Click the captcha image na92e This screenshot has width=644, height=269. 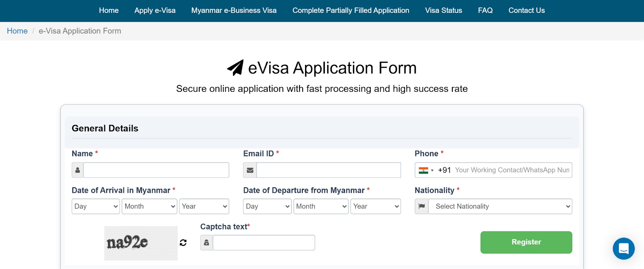tap(140, 243)
